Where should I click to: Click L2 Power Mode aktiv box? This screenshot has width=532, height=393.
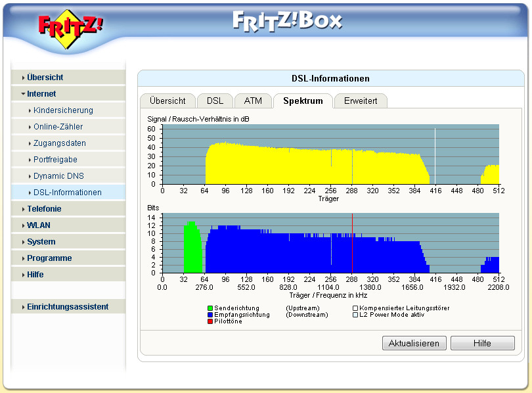355,315
